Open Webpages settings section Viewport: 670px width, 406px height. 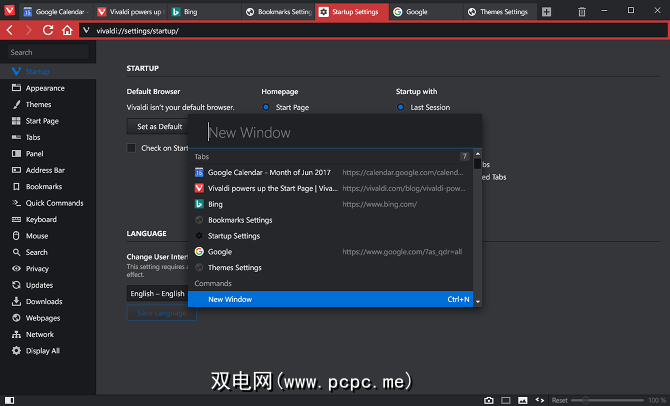pos(48,318)
